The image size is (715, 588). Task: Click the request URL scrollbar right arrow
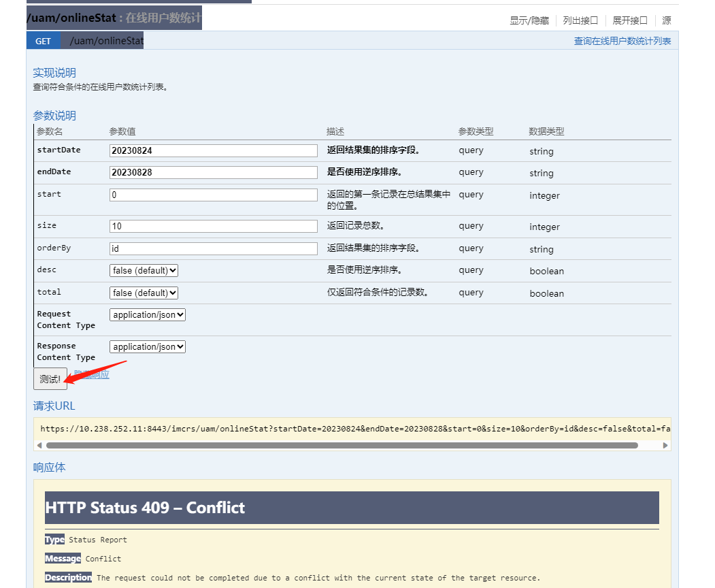click(x=665, y=445)
